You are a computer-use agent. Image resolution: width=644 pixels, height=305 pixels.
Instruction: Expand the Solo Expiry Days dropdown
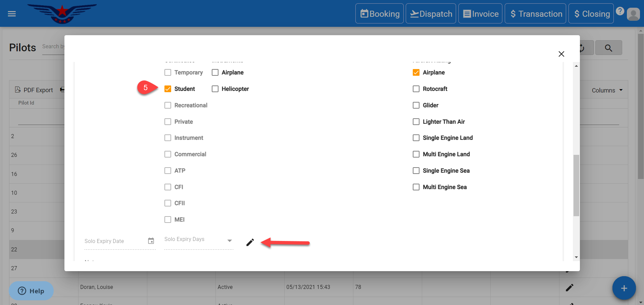tap(230, 241)
